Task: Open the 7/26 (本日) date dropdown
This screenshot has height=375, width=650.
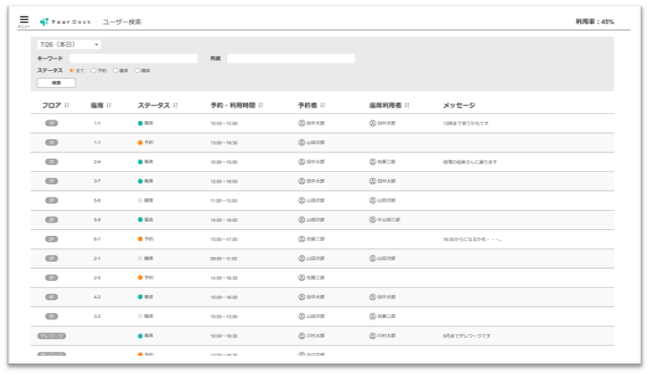Action: pyautogui.click(x=69, y=44)
